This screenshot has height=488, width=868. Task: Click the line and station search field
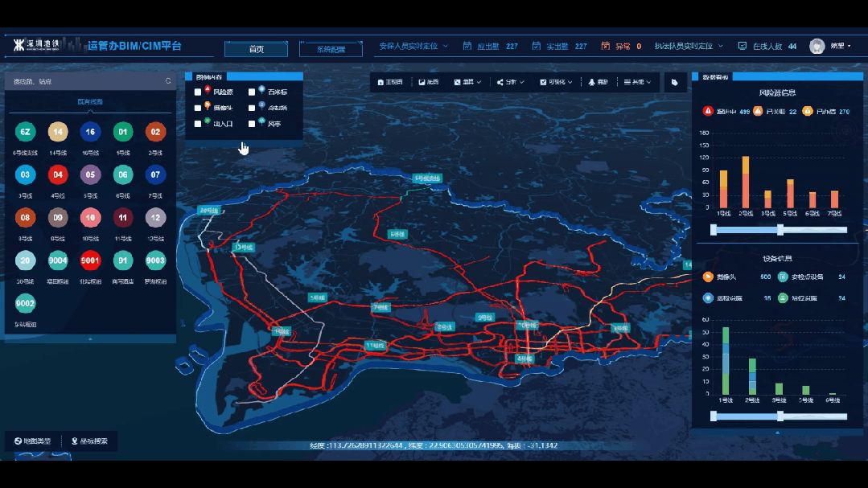pos(90,81)
